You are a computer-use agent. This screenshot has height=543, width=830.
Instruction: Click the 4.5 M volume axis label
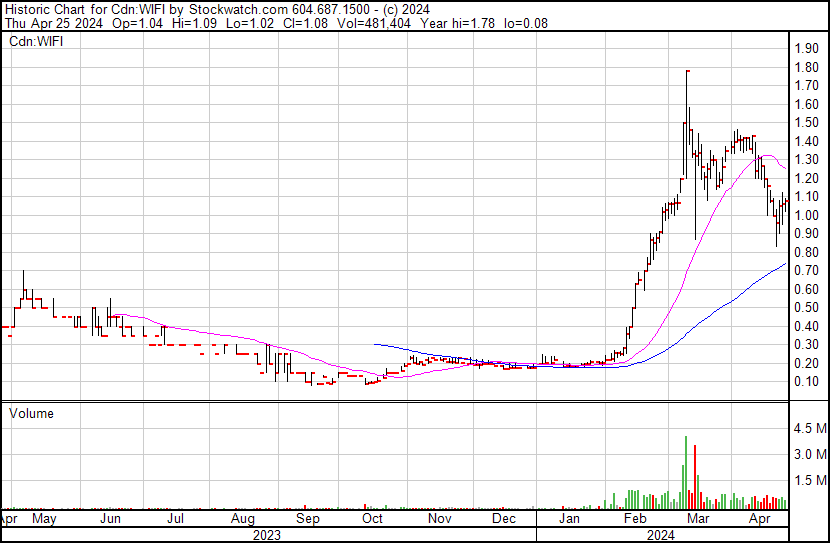pyautogui.click(x=808, y=430)
